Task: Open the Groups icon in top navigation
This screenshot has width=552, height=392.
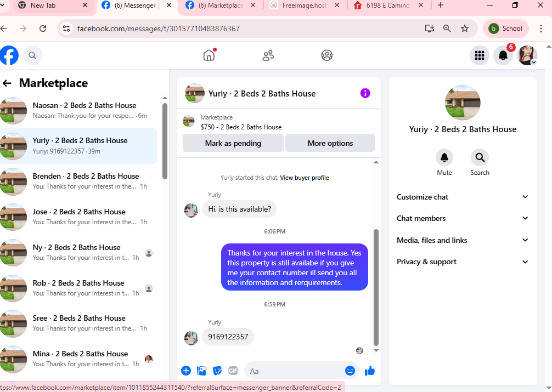Action: (x=326, y=55)
